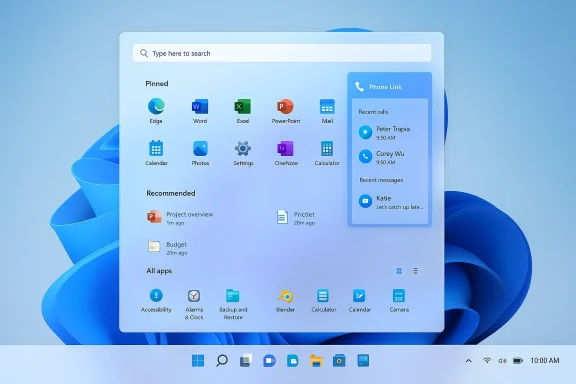Viewport: 576px width, 384px height.
Task: Open the last pinned taskbar app
Action: (x=363, y=360)
